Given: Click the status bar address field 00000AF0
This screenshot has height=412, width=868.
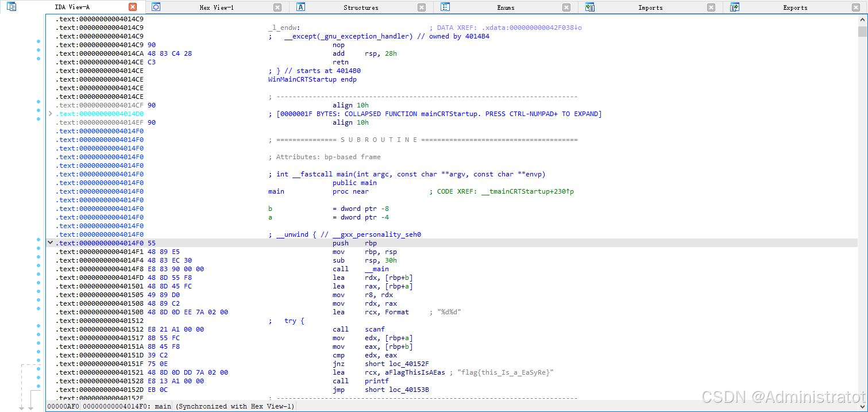Looking at the screenshot, I should coord(63,406).
